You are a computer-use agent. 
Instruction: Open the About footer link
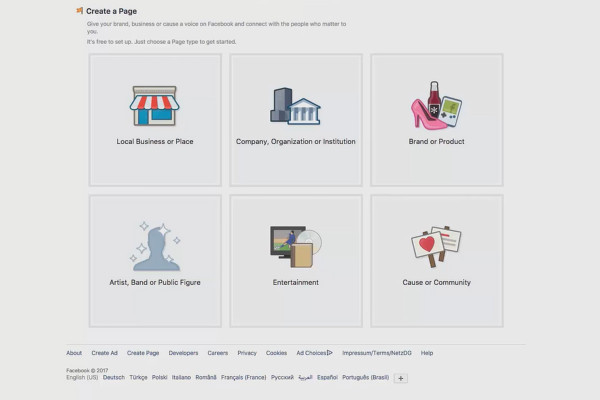pos(74,353)
